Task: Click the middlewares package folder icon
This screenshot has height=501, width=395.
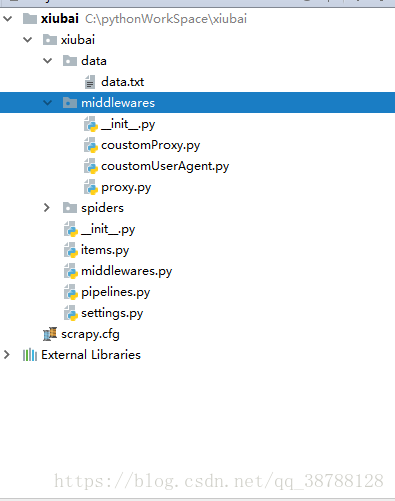Action: [70, 103]
